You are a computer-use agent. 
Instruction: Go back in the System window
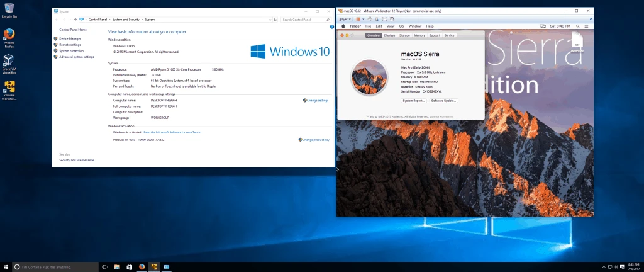point(57,20)
